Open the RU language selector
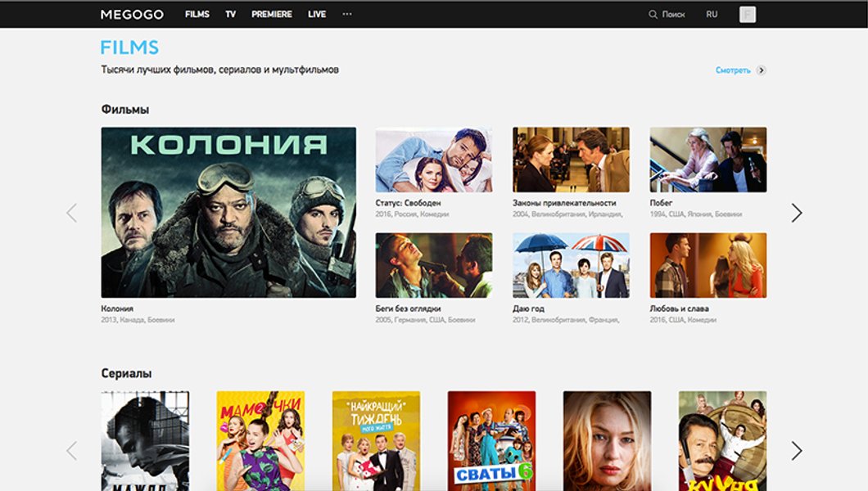 [x=712, y=15]
